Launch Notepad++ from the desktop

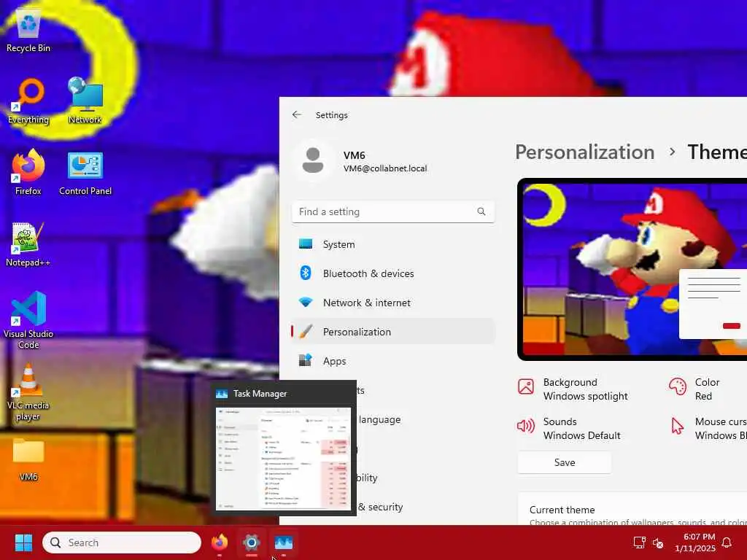point(28,244)
